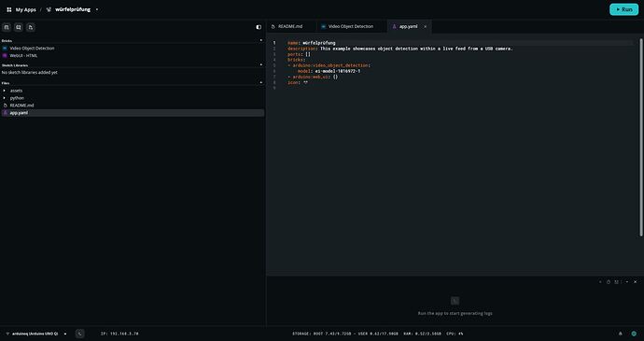Select Video Object Detection brick in sidebar

32,49
